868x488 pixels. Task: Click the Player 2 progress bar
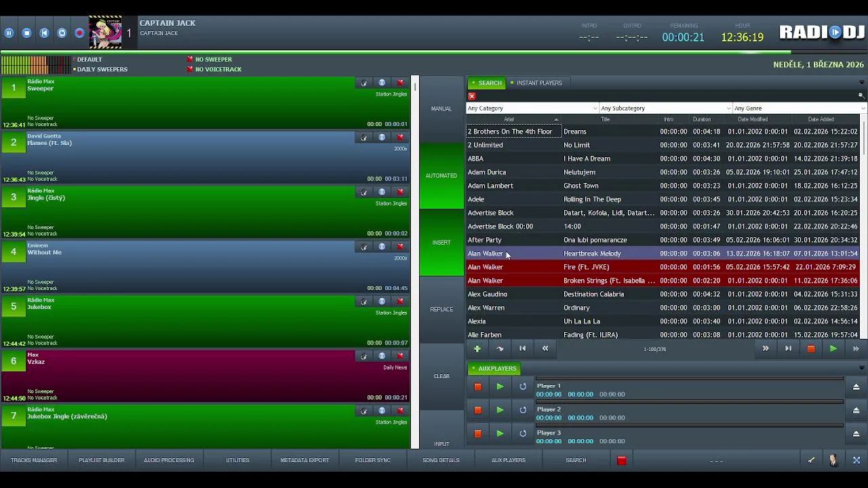[690, 403]
